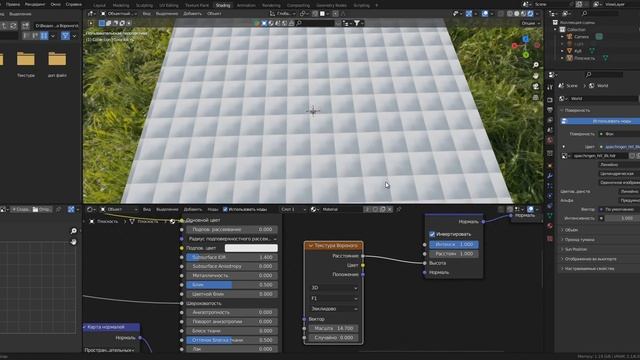Open the Справка top menu
Screen dimensions: 640x360
[x=74, y=4]
